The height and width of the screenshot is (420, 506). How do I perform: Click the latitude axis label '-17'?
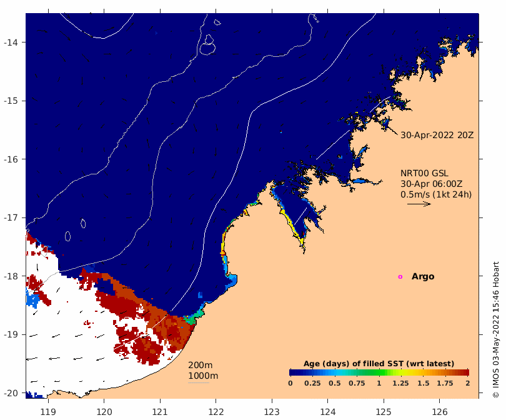click(x=11, y=217)
